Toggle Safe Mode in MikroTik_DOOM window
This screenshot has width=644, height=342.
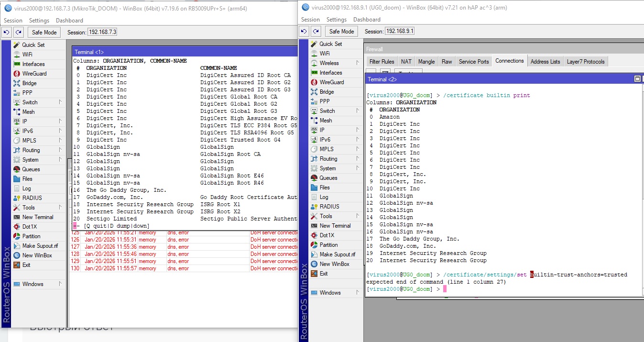point(44,32)
